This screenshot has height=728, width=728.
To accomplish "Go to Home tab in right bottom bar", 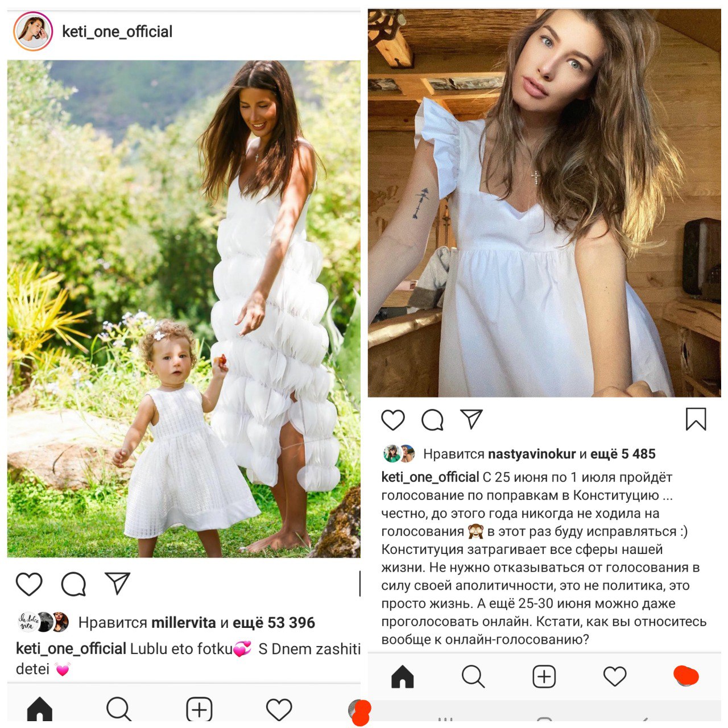I will tap(403, 677).
